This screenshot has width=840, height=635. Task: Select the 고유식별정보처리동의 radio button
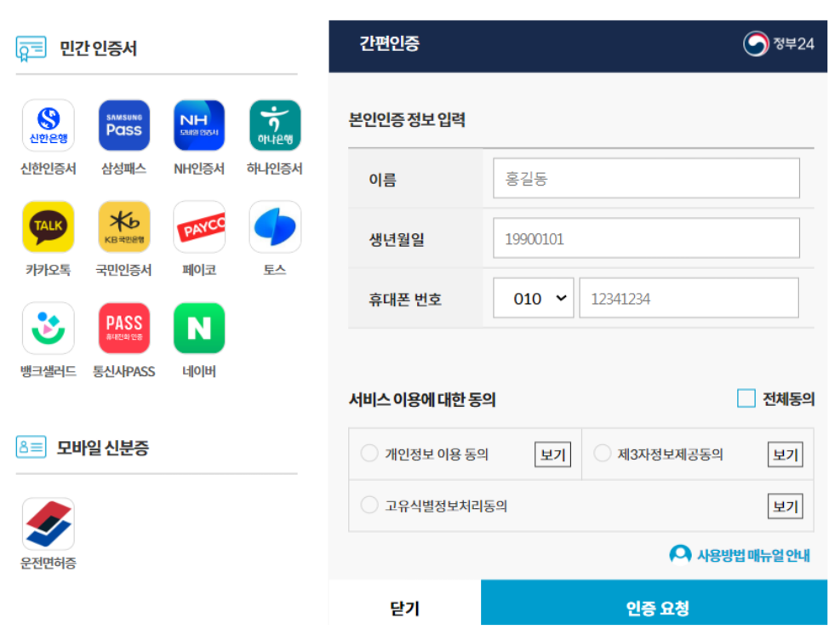pos(369,505)
